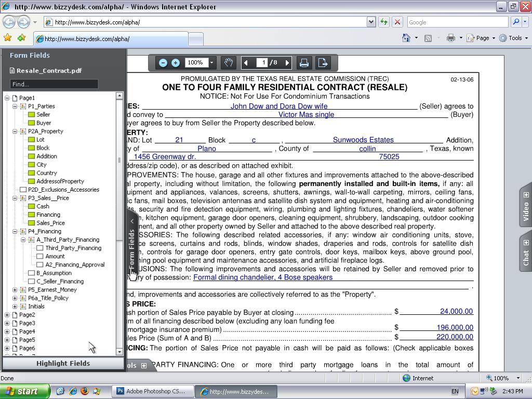Refresh the browser page
The width and height of the screenshot is (532, 399).
pos(384,22)
